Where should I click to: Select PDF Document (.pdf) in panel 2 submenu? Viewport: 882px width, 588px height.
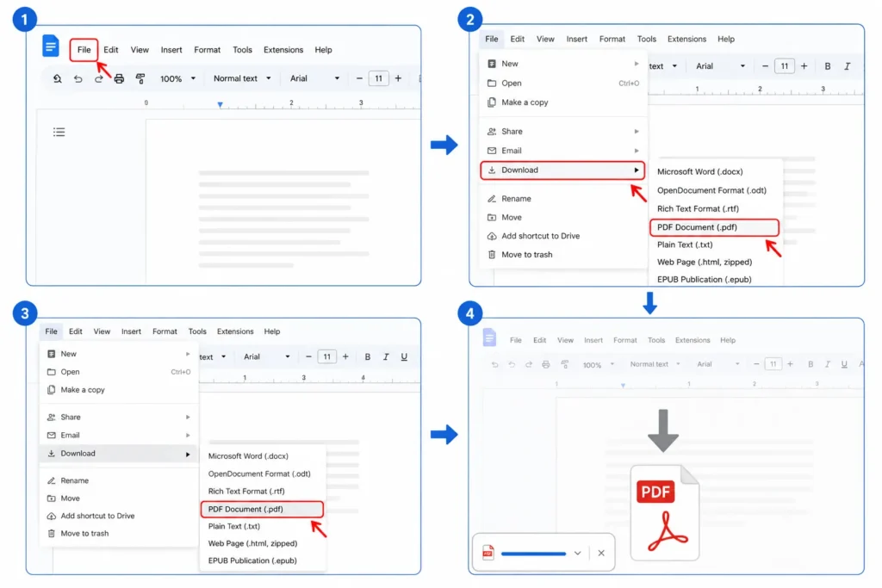coord(714,227)
